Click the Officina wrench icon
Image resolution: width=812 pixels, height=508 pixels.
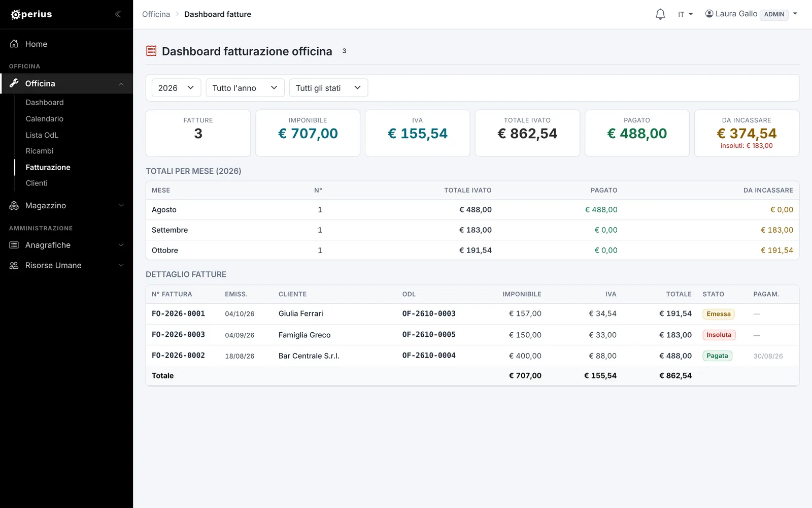(x=14, y=83)
